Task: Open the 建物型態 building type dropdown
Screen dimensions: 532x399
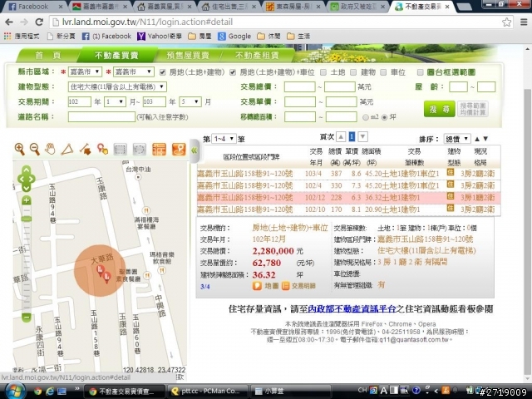Action: pos(117,86)
